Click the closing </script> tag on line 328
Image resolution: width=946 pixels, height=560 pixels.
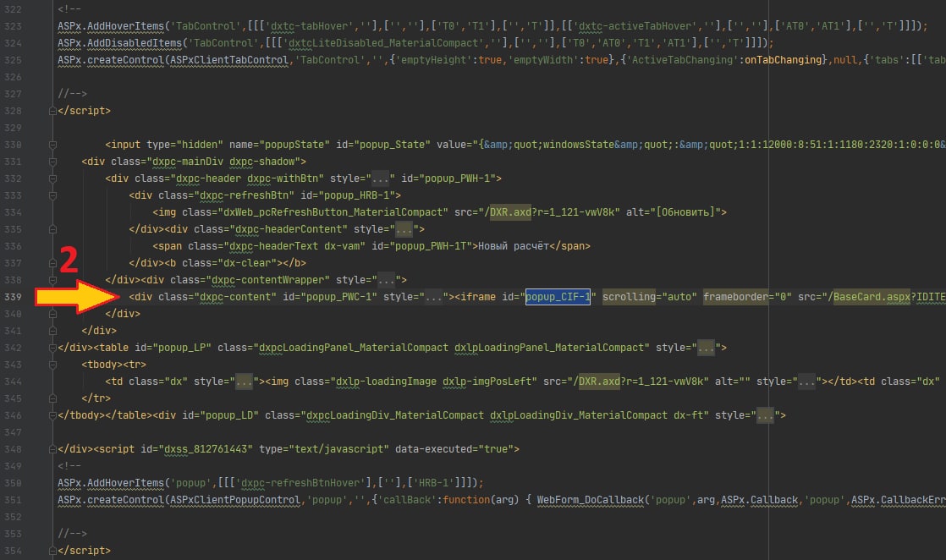[x=85, y=111]
